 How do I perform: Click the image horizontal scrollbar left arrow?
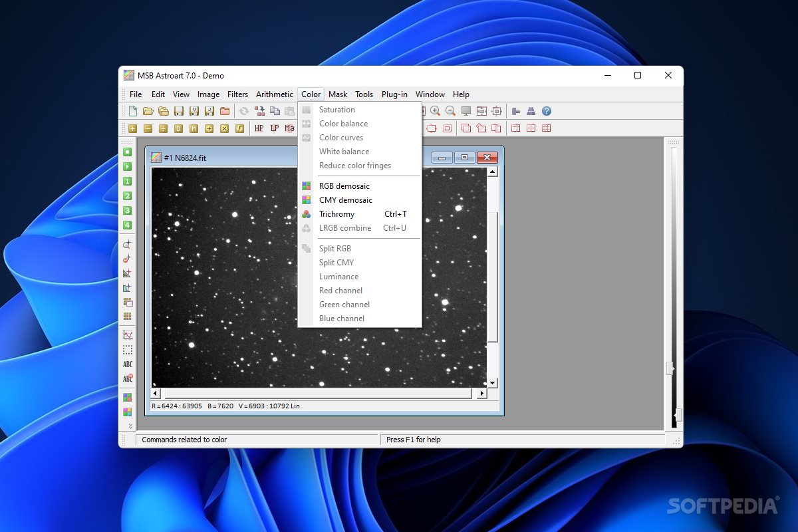click(156, 394)
